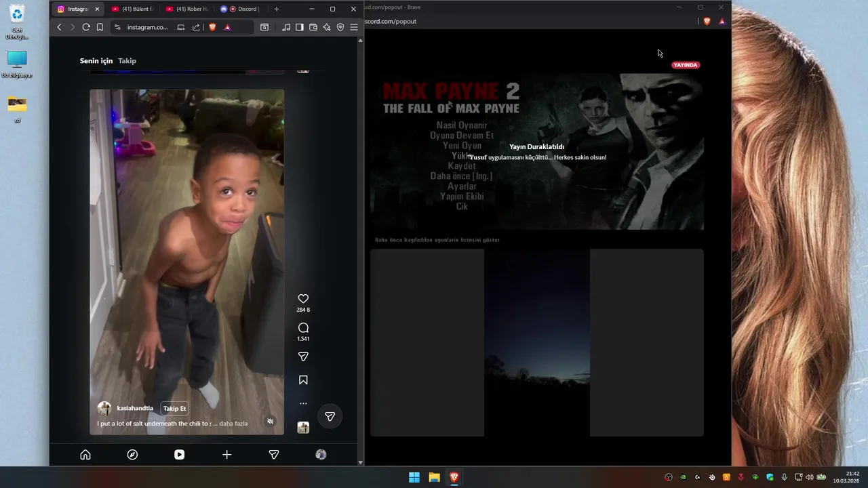Switch to the (41) Bülent YouTube tab
The height and width of the screenshot is (488, 868).
point(132,9)
